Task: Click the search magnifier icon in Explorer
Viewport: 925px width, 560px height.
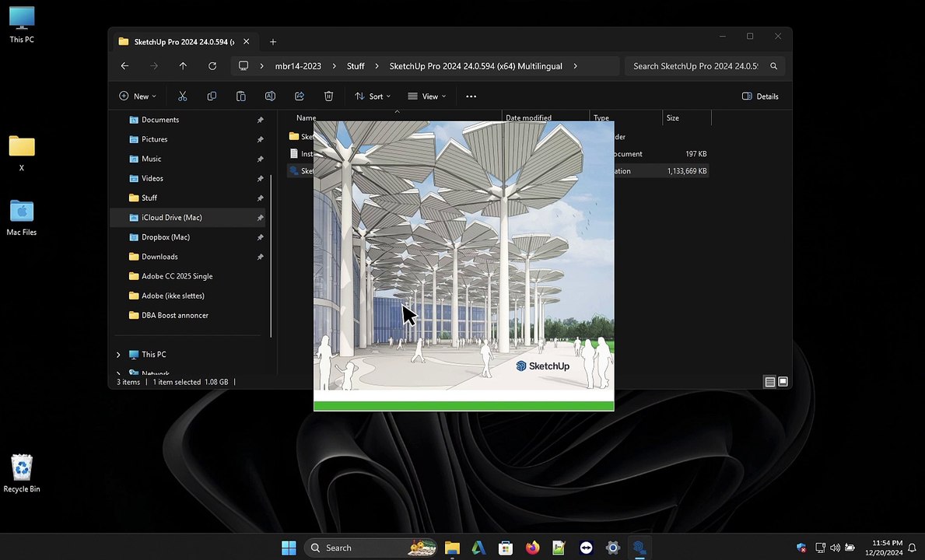Action: click(773, 66)
